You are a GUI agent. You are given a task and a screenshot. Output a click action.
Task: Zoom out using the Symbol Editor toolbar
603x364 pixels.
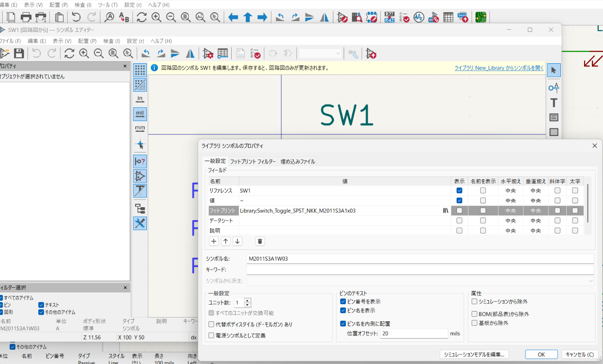(x=99, y=53)
